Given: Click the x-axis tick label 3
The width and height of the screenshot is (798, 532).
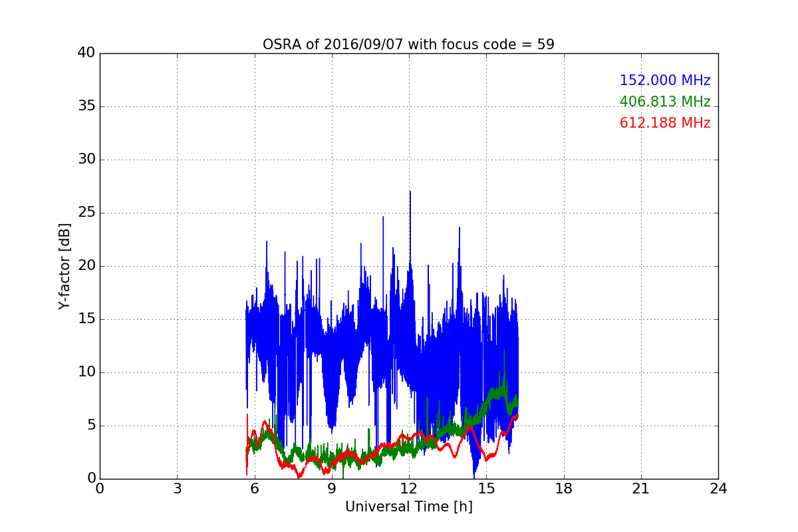Looking at the screenshot, I should [177, 489].
